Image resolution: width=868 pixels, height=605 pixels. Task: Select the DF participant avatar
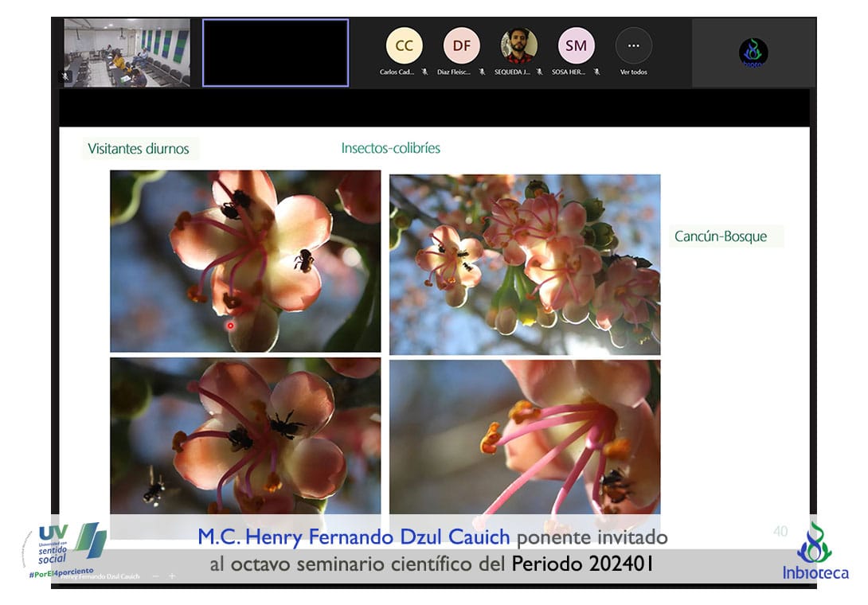pos(462,45)
